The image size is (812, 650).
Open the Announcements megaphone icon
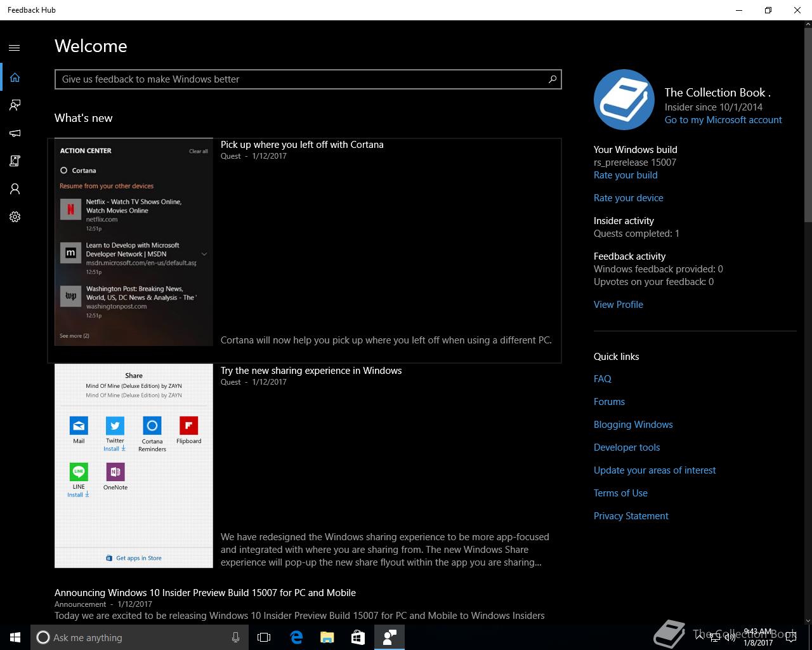pos(15,133)
